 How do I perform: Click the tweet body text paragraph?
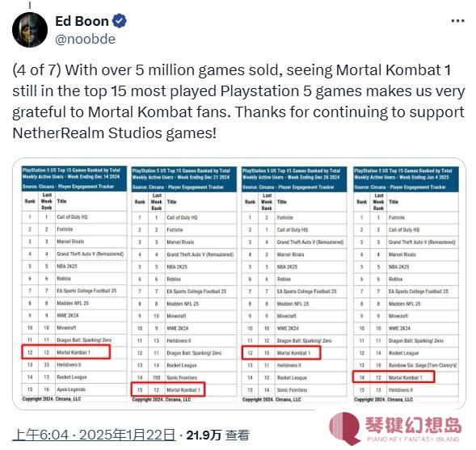coord(238,101)
